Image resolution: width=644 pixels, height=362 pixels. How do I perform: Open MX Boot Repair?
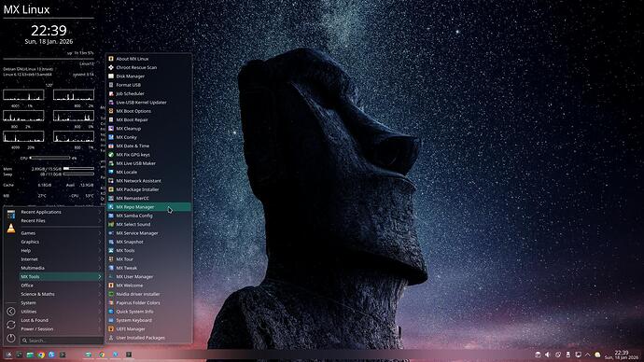click(x=148, y=119)
